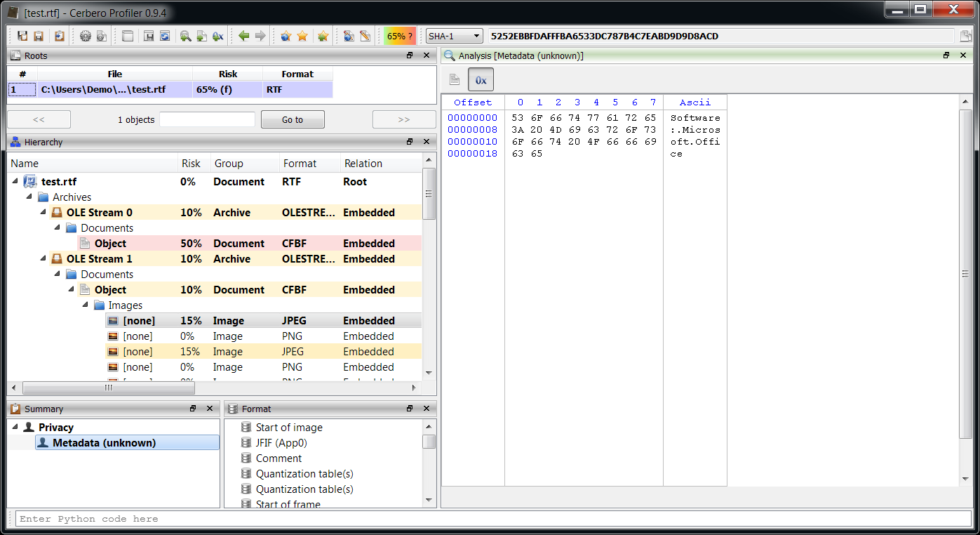Select Start of frame in Format list
This screenshot has width=980, height=535.
(288, 503)
